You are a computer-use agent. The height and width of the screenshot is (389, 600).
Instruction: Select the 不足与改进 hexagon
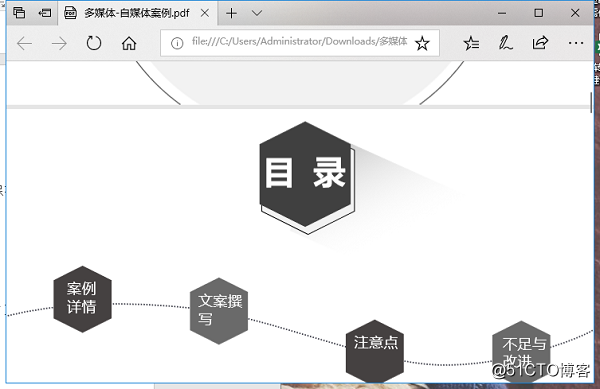click(x=521, y=351)
